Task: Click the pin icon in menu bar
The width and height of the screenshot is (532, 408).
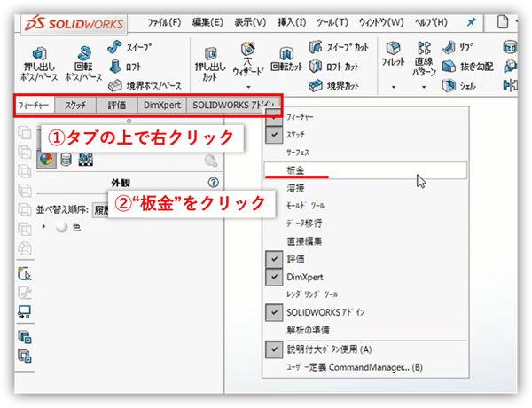Action: click(472, 22)
